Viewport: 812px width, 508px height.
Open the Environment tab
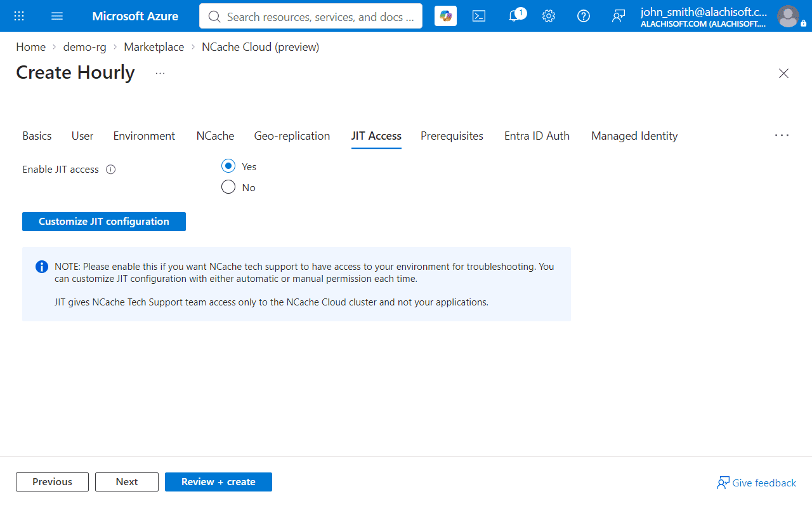click(x=144, y=136)
